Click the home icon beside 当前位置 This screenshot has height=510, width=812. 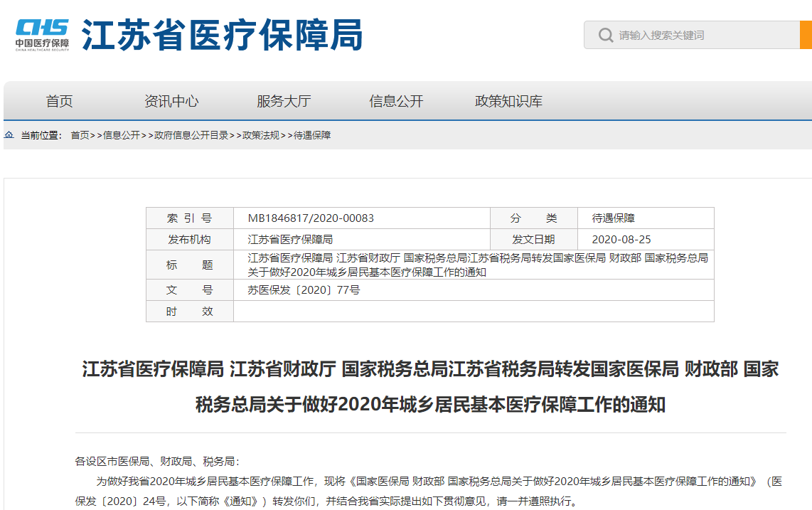9,134
